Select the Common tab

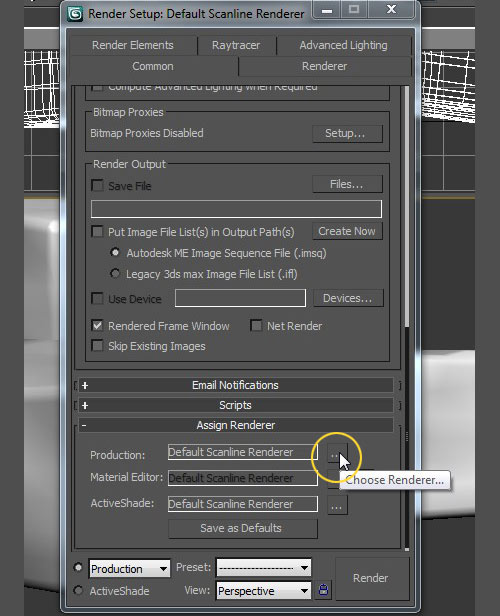[153, 66]
